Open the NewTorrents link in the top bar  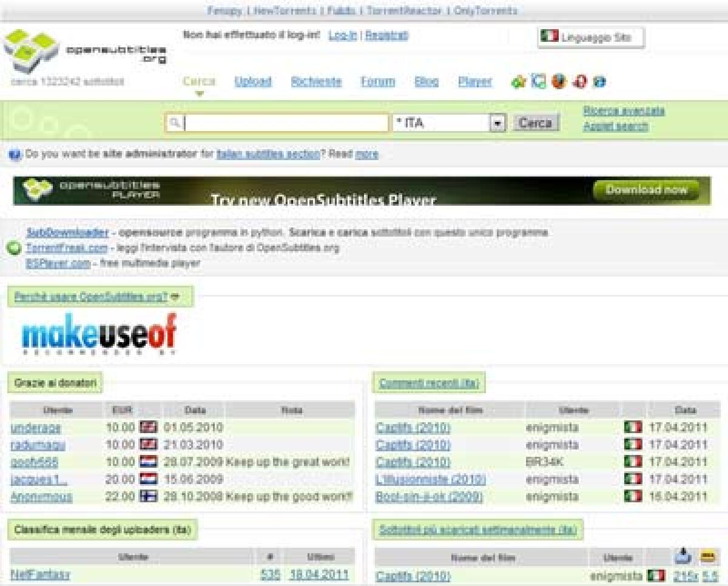[x=286, y=11]
